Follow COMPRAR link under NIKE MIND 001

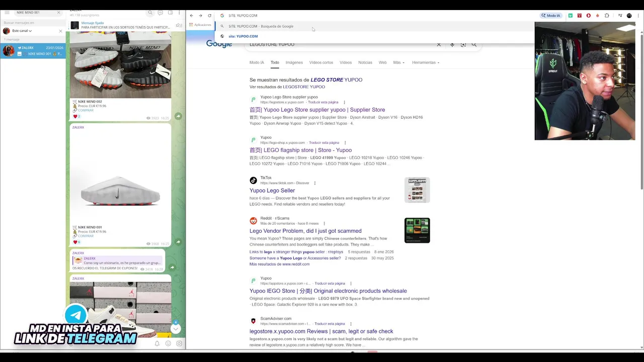(86, 236)
